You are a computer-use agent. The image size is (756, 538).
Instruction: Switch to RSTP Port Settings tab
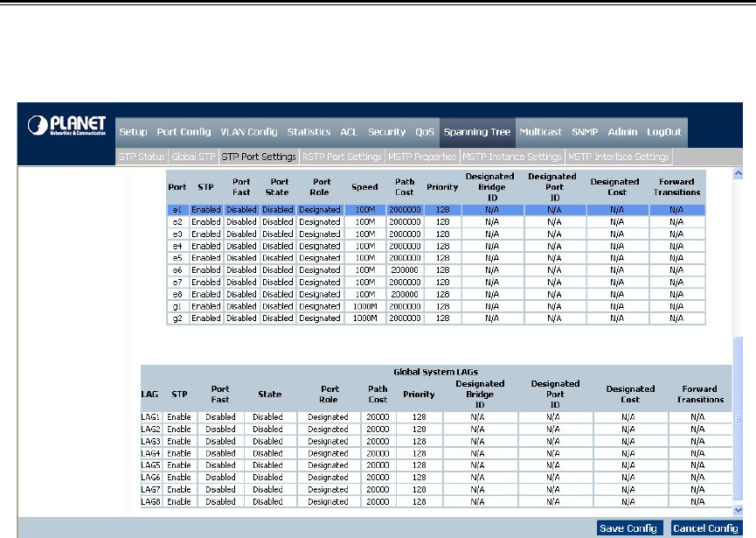coord(342,157)
